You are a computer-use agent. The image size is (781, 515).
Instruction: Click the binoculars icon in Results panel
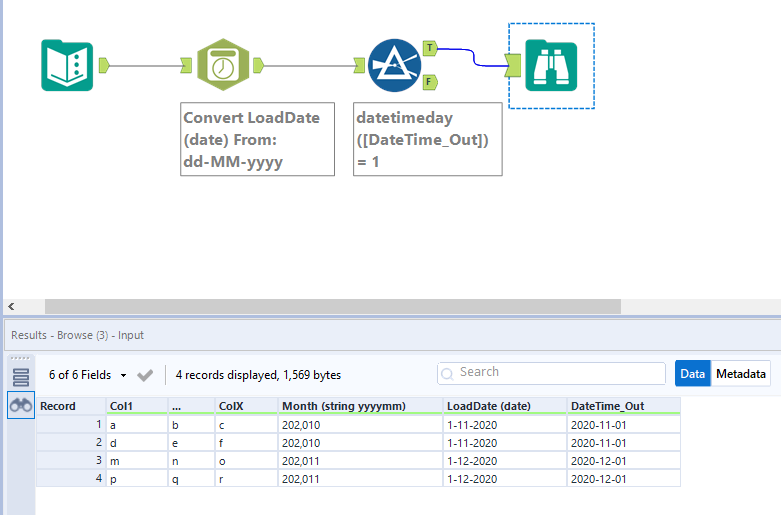click(21, 405)
